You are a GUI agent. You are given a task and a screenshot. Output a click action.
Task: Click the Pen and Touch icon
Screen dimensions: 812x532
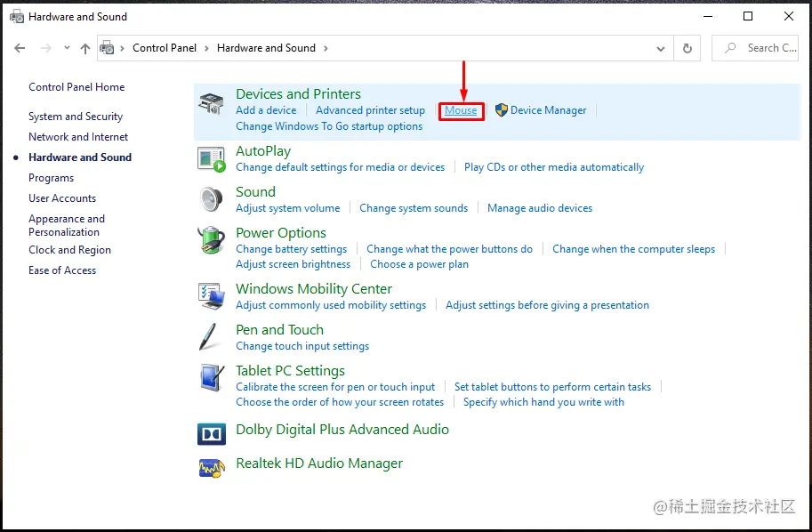[x=209, y=336]
